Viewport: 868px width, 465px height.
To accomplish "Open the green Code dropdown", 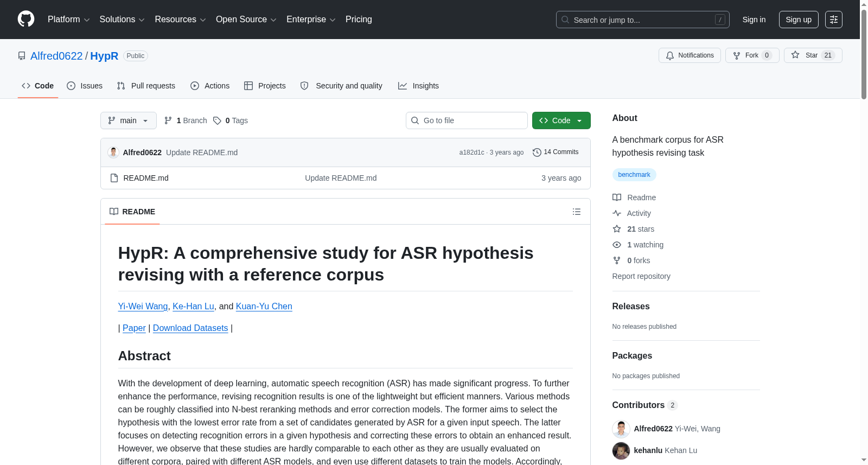I will (x=561, y=120).
